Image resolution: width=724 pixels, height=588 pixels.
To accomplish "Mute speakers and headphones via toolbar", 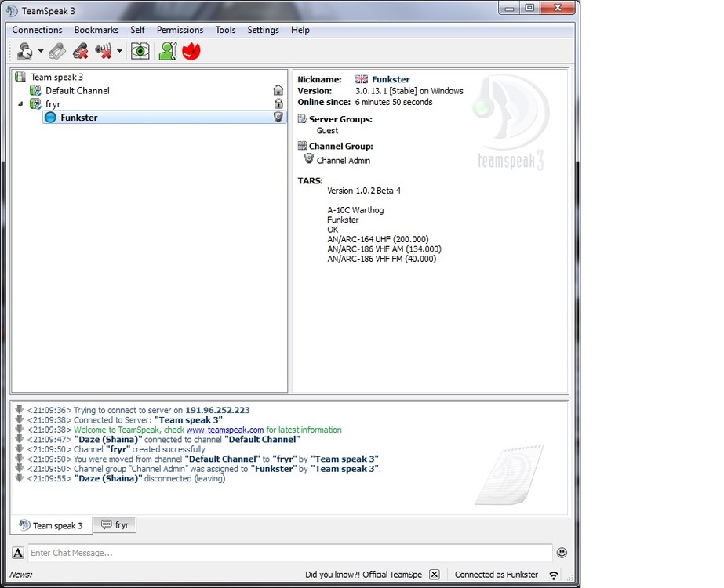I will (102, 50).
